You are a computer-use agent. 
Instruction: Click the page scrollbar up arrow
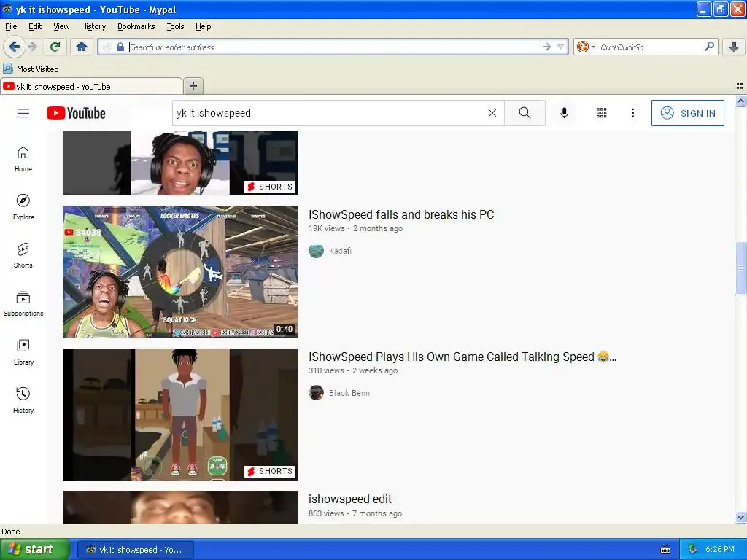tap(740, 101)
